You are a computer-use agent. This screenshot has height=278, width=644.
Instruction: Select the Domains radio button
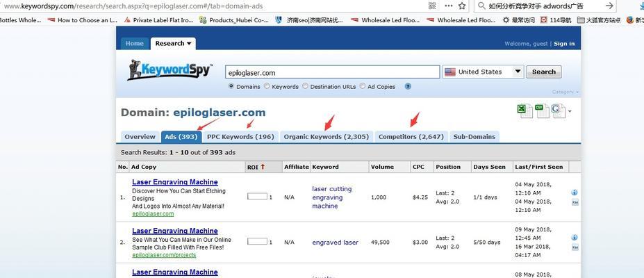tap(231, 86)
